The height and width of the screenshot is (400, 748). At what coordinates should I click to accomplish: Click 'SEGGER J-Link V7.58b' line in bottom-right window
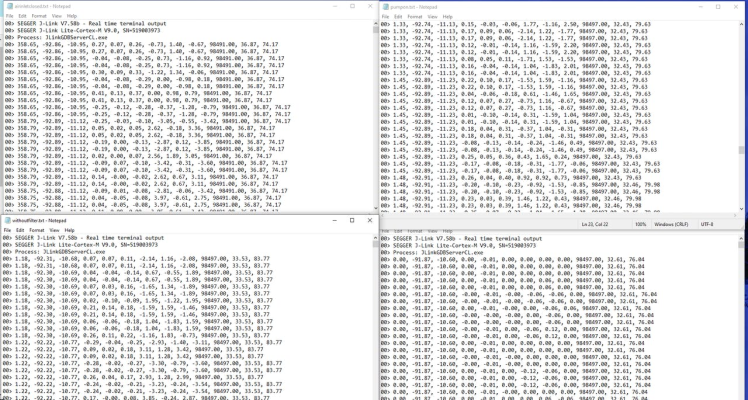click(461, 238)
